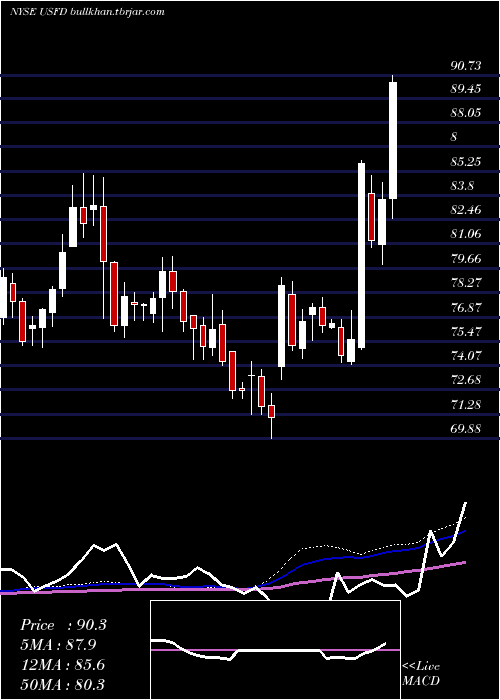
Task: Click the 83.8 price axis label
Action: click(462, 186)
